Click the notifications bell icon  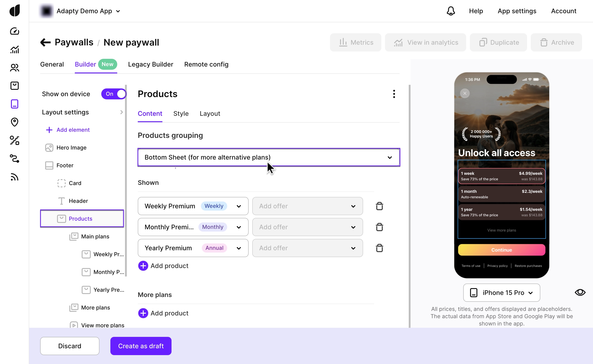pos(451,11)
